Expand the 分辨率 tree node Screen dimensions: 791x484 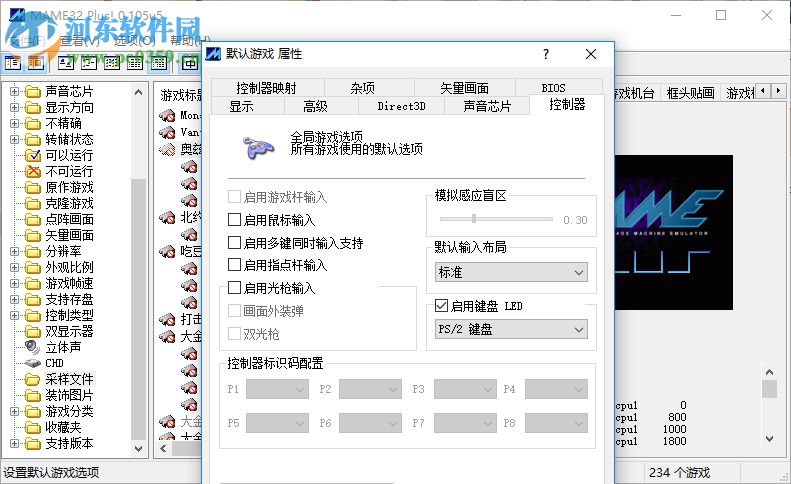point(14,251)
